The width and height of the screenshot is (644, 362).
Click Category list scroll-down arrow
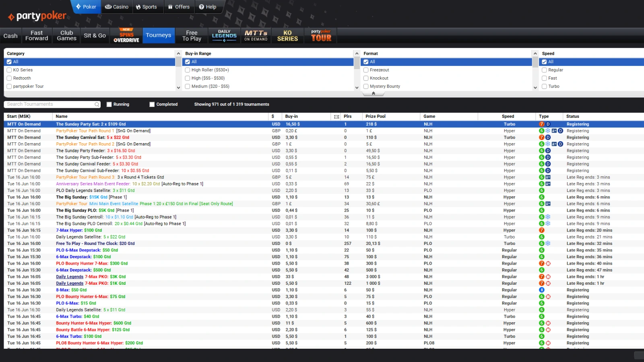click(x=178, y=87)
